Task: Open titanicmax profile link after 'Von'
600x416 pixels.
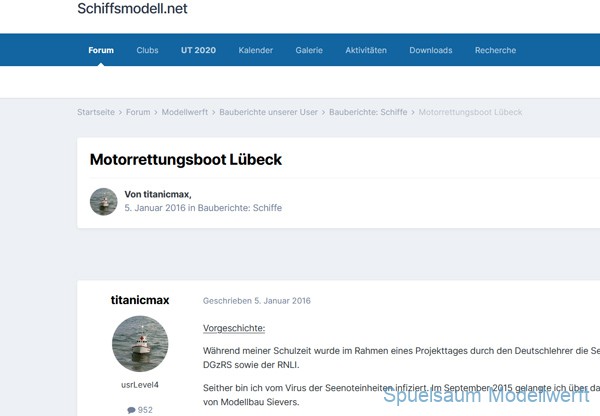Action: coord(166,194)
